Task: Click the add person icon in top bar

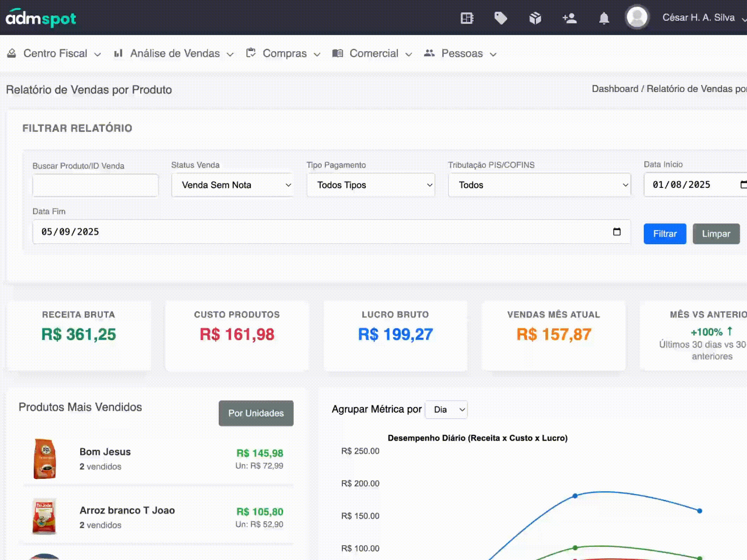Action: coord(569,18)
